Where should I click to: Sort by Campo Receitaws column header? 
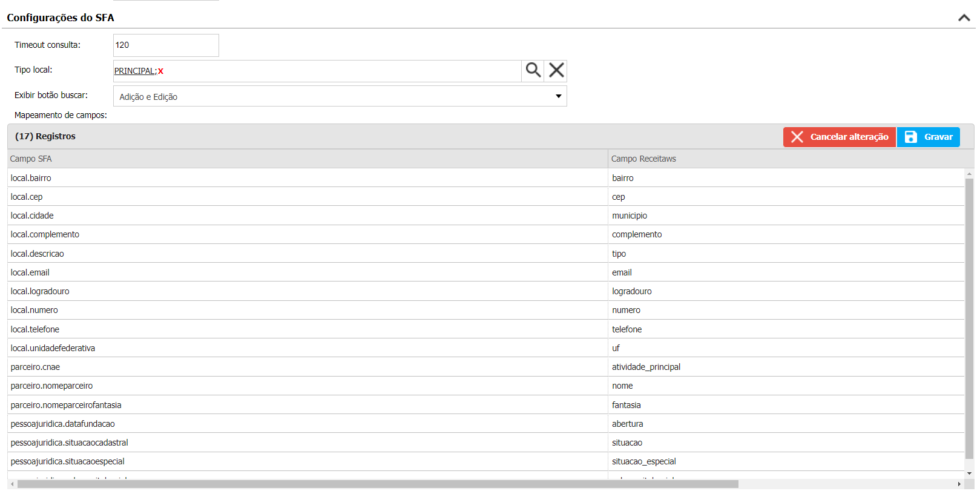[643, 159]
